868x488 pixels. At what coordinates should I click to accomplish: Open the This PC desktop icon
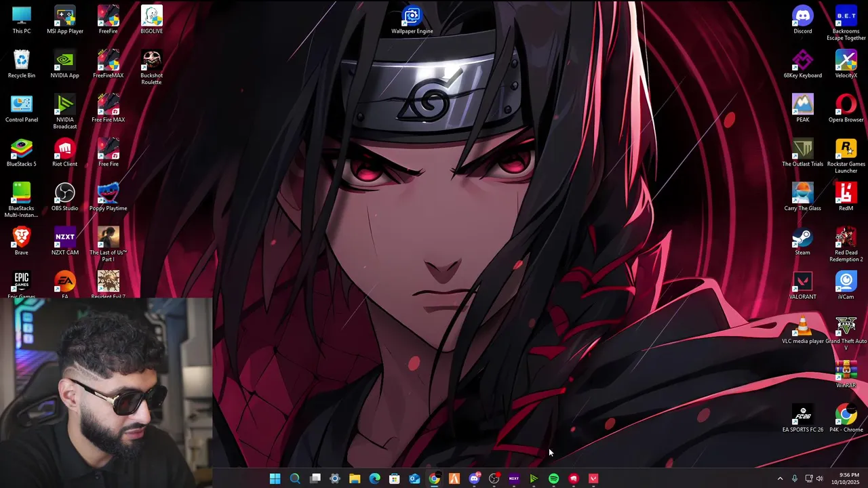coord(22,20)
